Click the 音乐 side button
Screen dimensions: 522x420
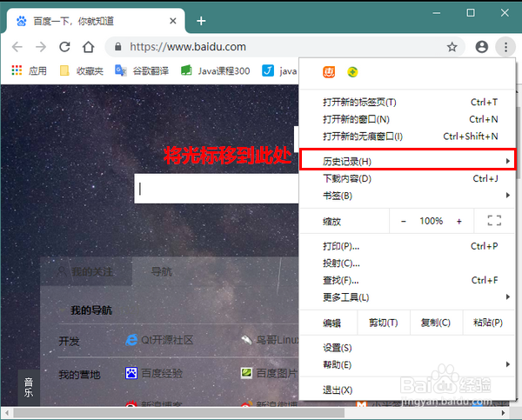click(x=29, y=387)
